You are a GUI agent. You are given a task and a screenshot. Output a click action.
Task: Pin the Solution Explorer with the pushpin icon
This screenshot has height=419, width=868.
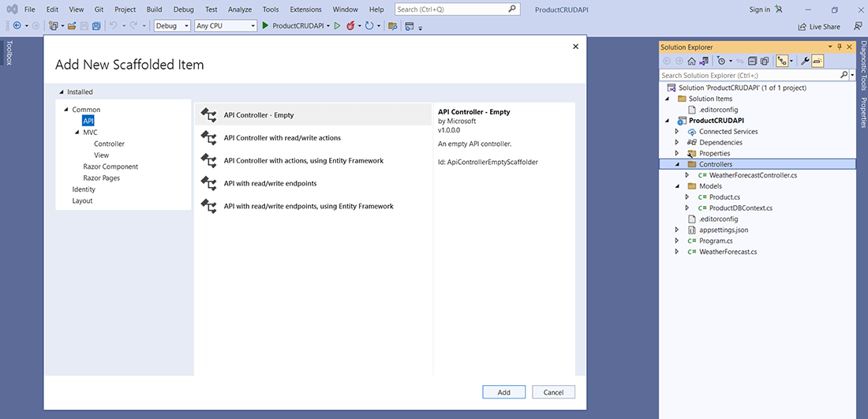(x=840, y=47)
